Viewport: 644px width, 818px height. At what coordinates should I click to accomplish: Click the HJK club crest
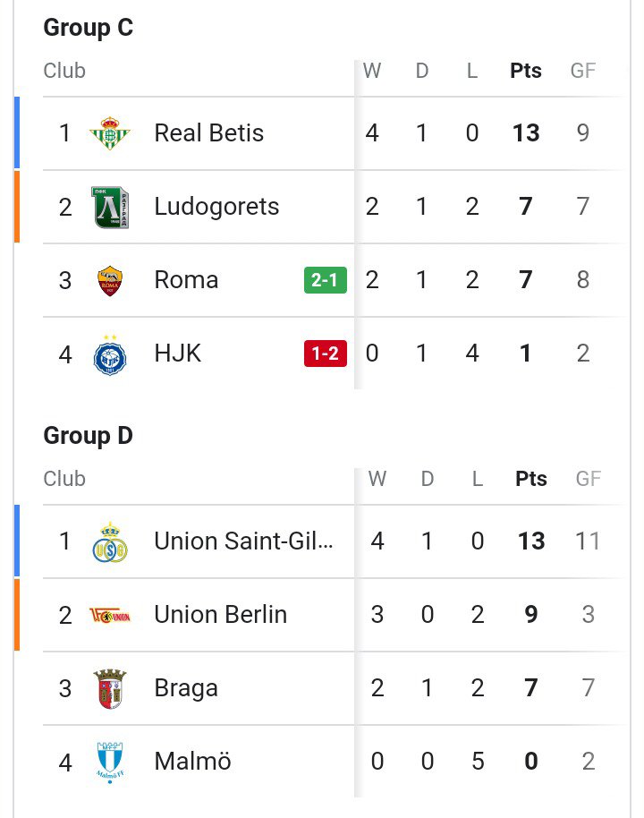coord(109,354)
